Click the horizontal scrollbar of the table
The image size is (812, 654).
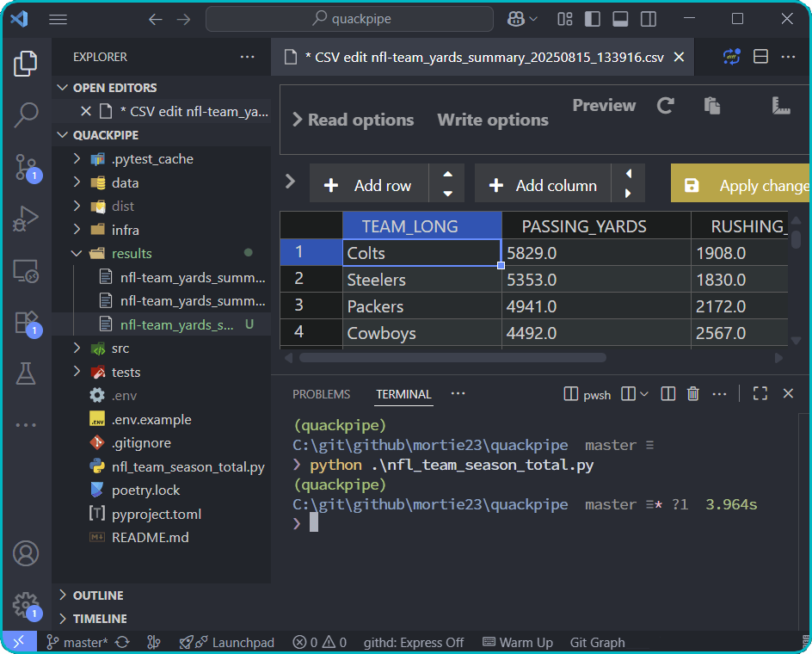(x=452, y=358)
